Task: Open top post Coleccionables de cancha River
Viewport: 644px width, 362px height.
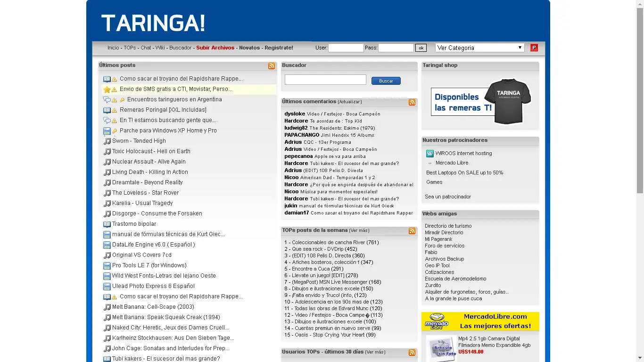Action: [329, 242]
